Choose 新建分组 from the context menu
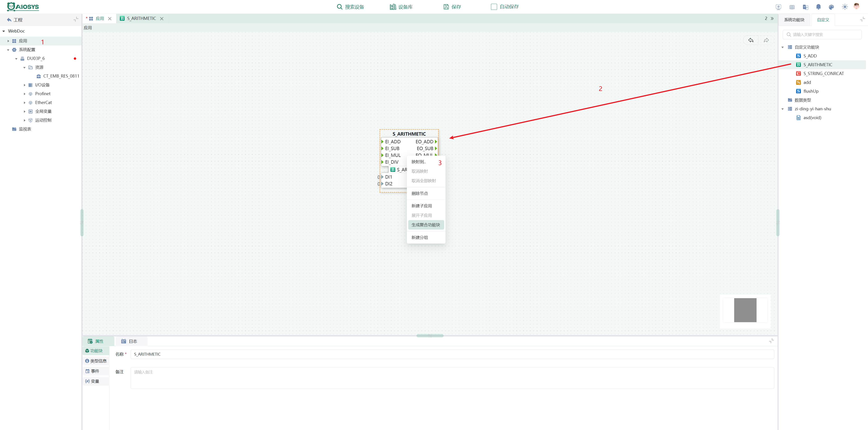Viewport: 868px width, 430px height. click(426, 238)
